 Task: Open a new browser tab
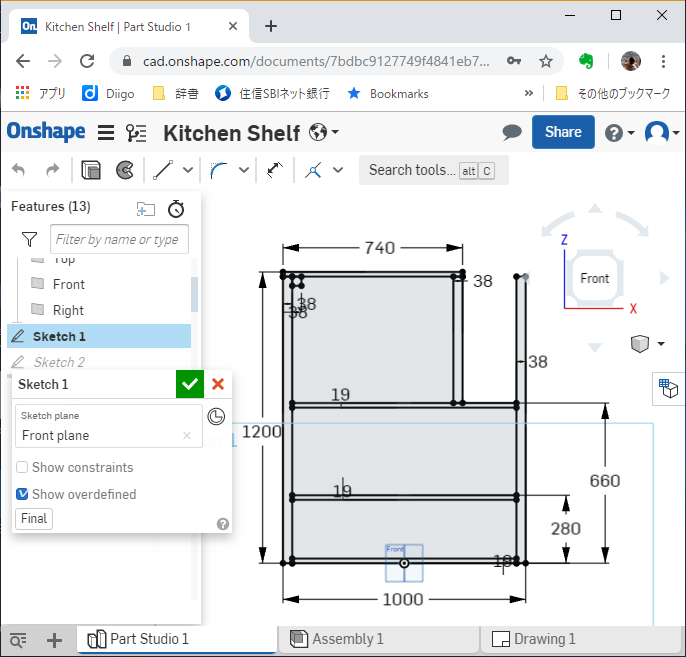271,26
